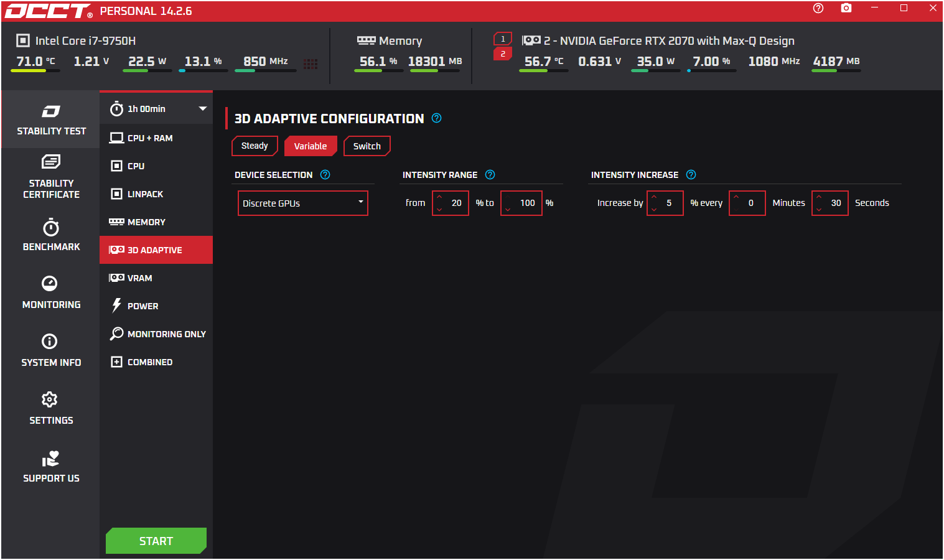Start the stability test
Screen dimensions: 944x560
156,541
